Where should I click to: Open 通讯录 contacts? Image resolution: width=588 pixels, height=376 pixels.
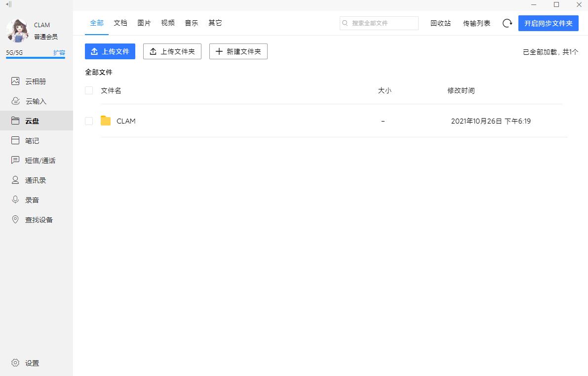tap(37, 180)
